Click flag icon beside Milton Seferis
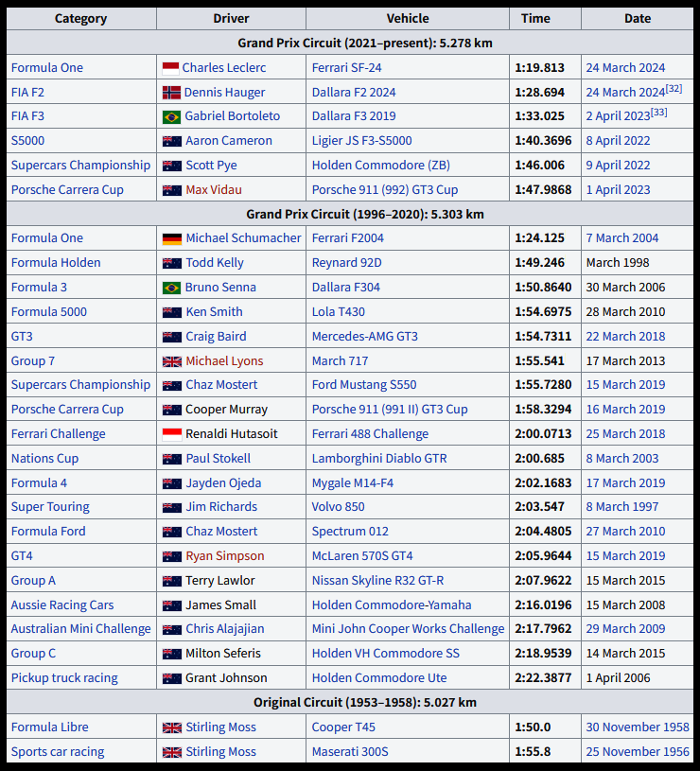This screenshot has width=700, height=771. 172,654
